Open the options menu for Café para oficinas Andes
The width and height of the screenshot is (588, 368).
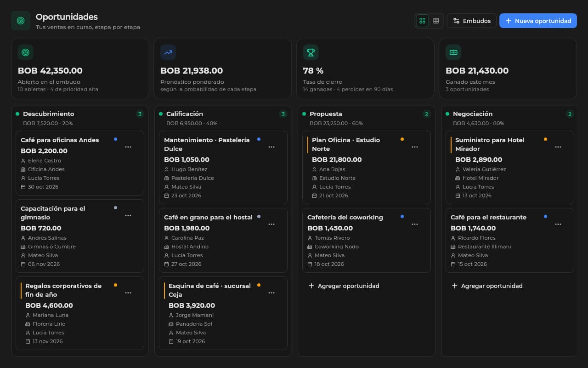tap(128, 147)
